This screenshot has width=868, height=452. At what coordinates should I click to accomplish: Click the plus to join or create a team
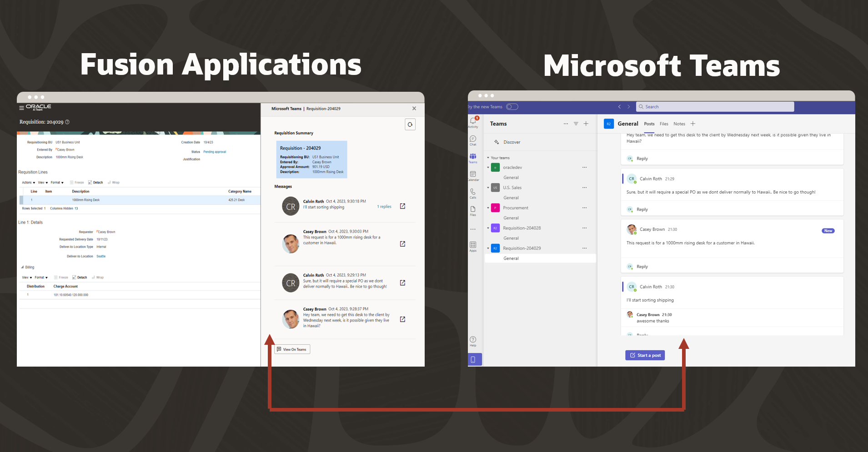(586, 124)
